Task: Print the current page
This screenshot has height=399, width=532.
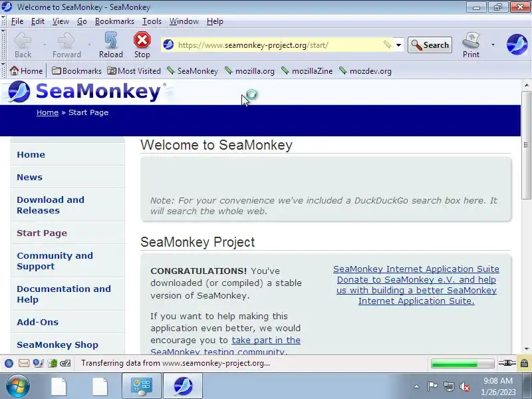Action: point(471,45)
